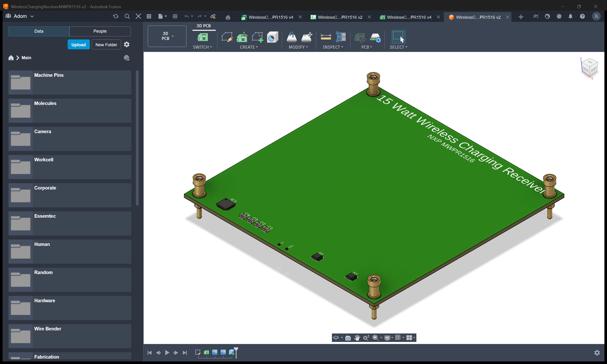Open the Help question mark menu
Screen dimensions: 607x364
[x=582, y=16]
